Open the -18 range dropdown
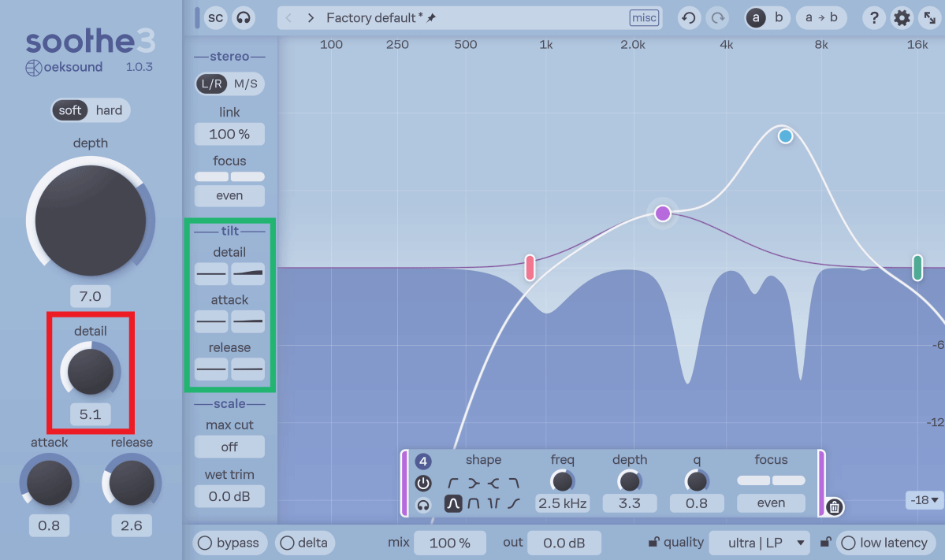Screen dimensions: 945x560 click(x=924, y=500)
